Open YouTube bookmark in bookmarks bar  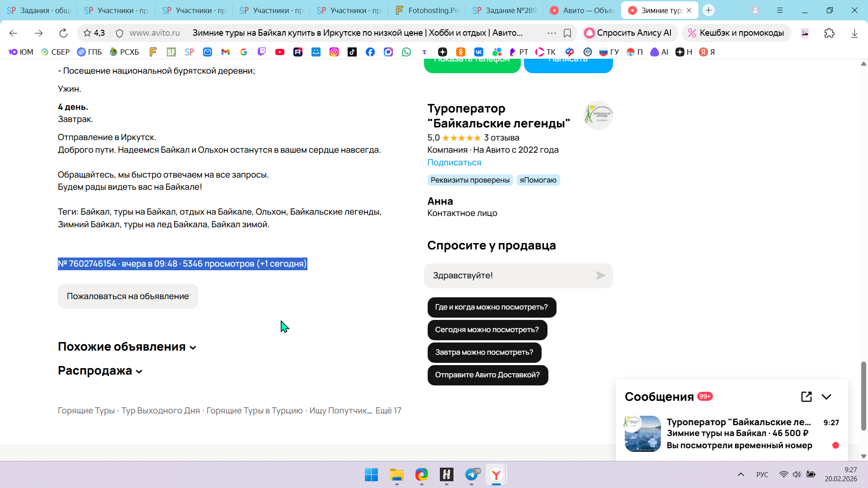280,52
